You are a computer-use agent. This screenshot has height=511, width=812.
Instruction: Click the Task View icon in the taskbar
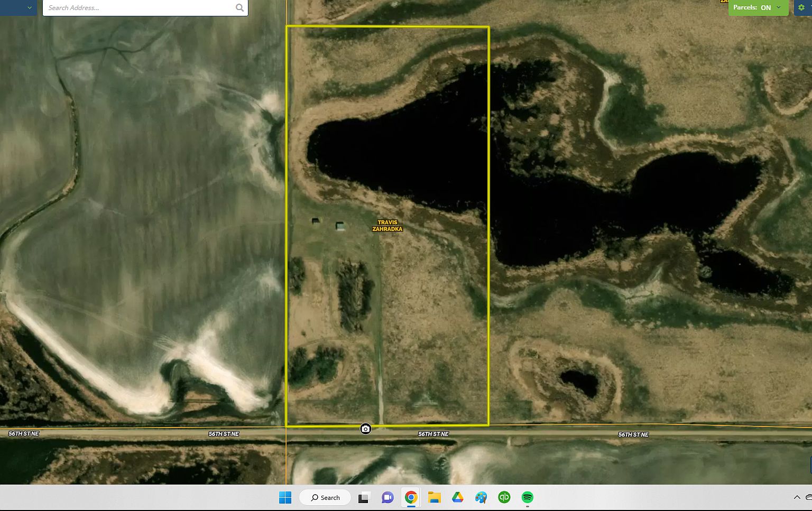(x=363, y=497)
